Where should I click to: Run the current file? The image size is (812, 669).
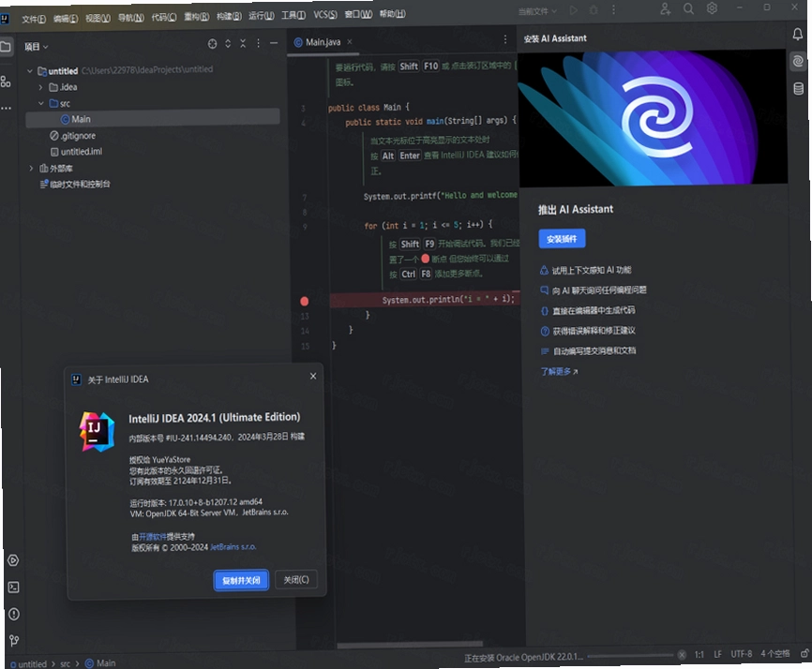pyautogui.click(x=573, y=10)
